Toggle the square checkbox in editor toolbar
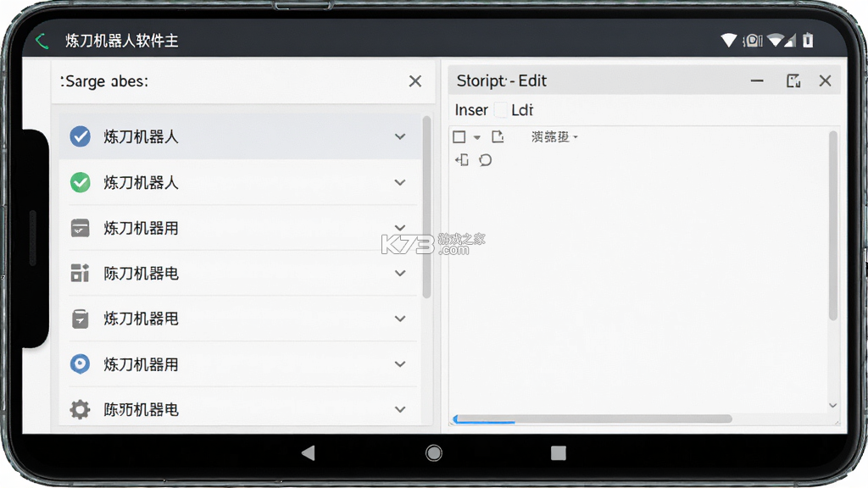 point(459,136)
